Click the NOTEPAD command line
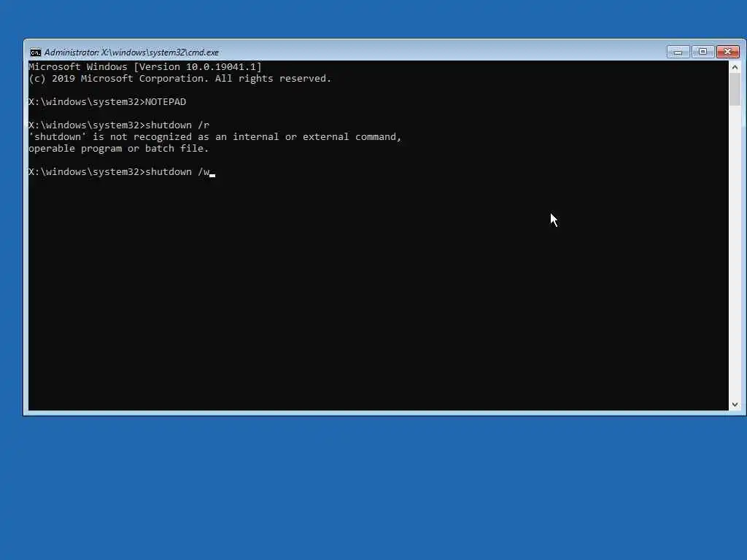The height and width of the screenshot is (560, 747). [x=107, y=102]
